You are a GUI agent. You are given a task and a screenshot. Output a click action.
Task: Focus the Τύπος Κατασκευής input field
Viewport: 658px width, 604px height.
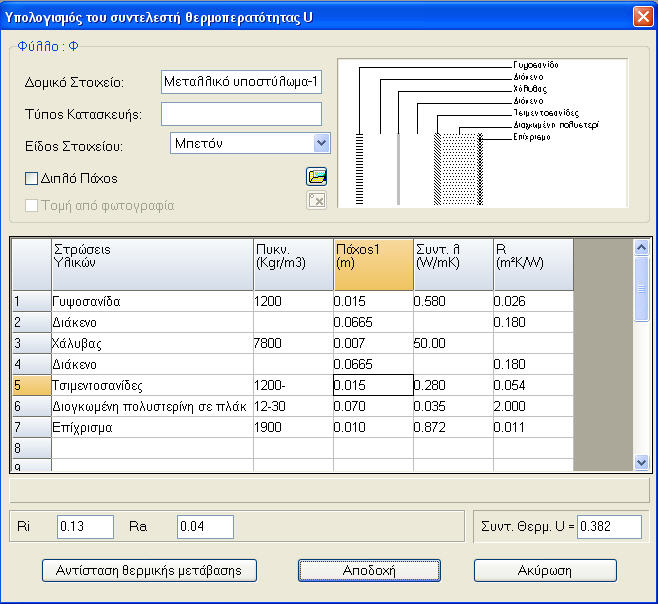coord(241,113)
